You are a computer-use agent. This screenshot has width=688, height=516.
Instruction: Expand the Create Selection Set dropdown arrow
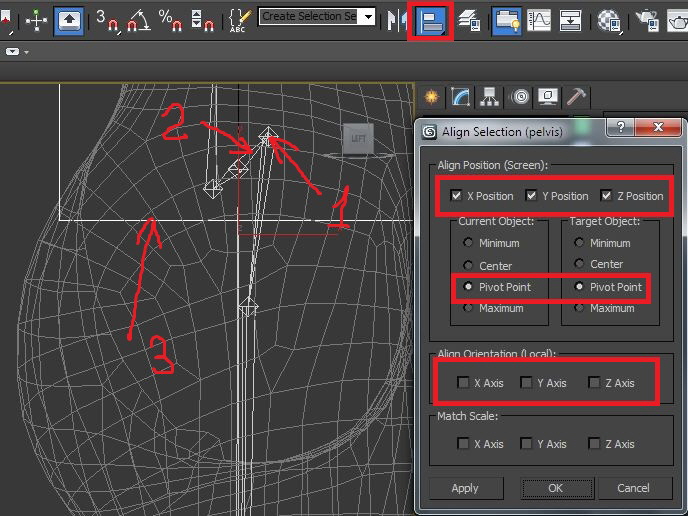coord(368,17)
